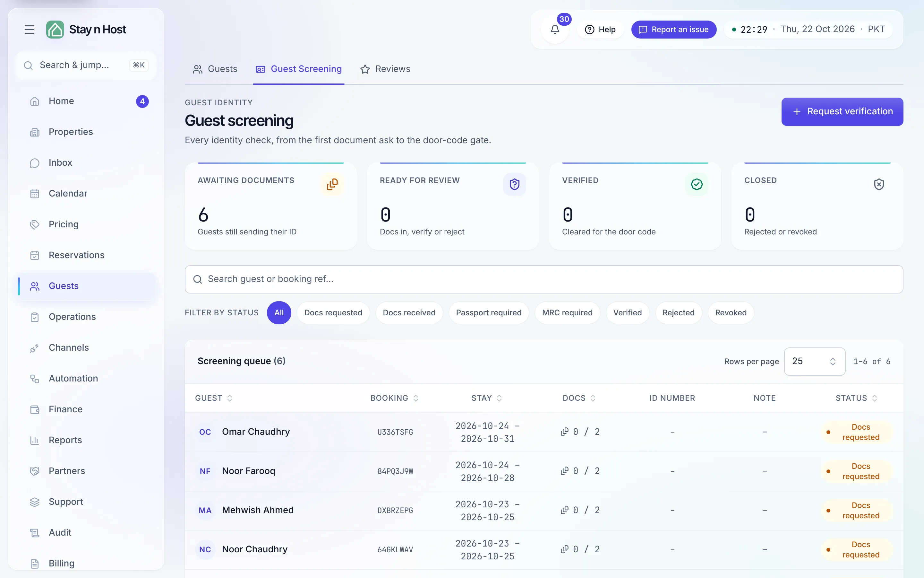Open Partners in the sidebar
Viewport: 924px width, 578px height.
(87, 471)
